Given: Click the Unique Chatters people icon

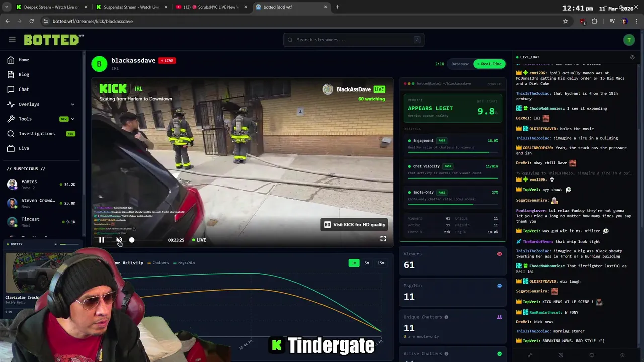Looking at the screenshot, I should (x=500, y=317).
